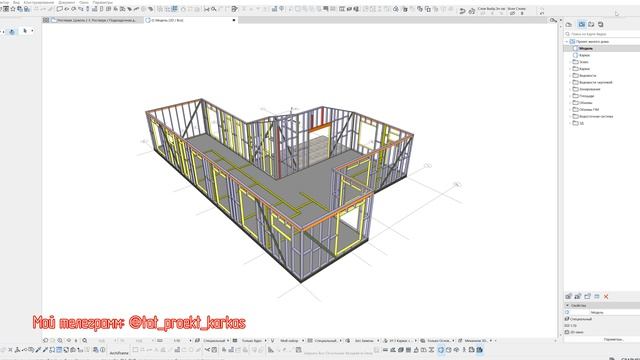Click the previous view icon in bottom bar
Screen dimensions: 640x360
(x=45, y=340)
